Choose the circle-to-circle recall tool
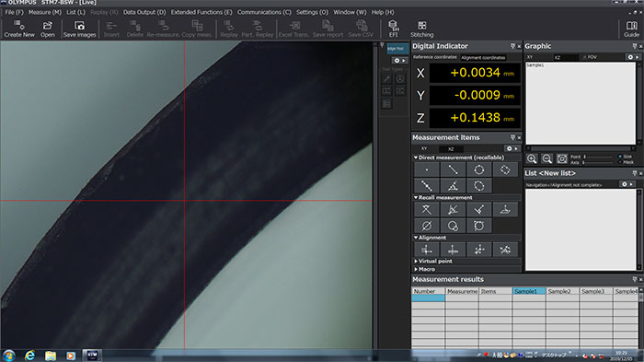The image size is (644, 362). click(453, 226)
